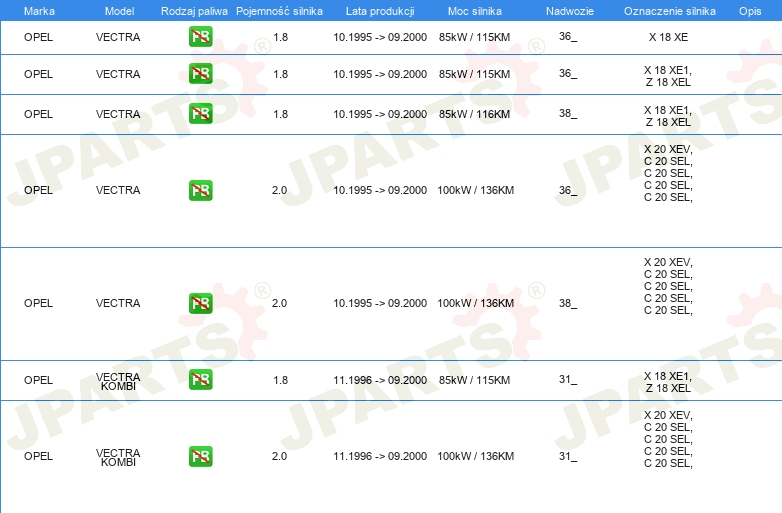The height and width of the screenshot is (513, 782).
Task: Click the Oznaczenie silnika column header
Action: coord(670,11)
